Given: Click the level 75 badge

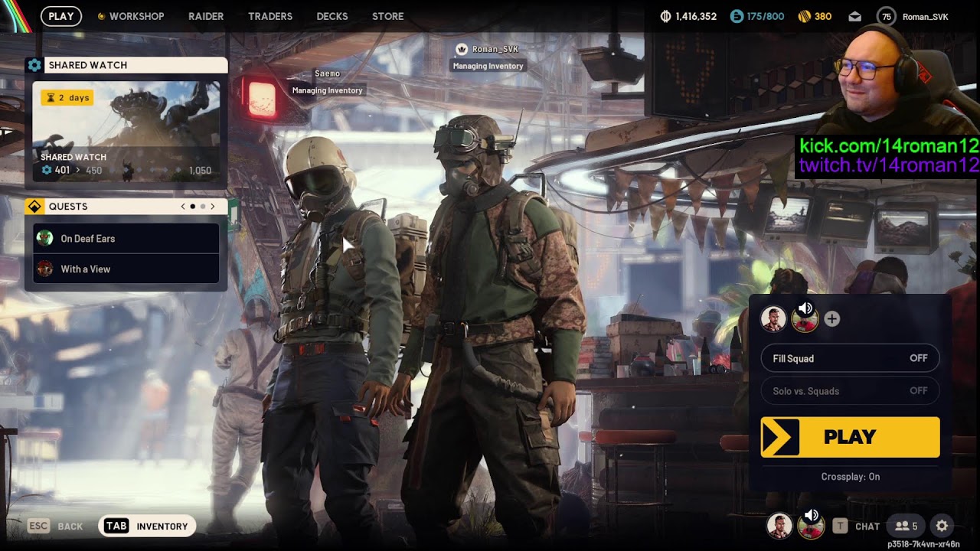Looking at the screenshot, I should point(887,16).
